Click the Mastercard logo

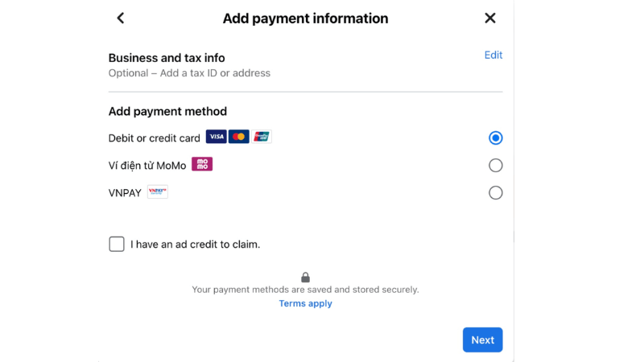(x=238, y=137)
